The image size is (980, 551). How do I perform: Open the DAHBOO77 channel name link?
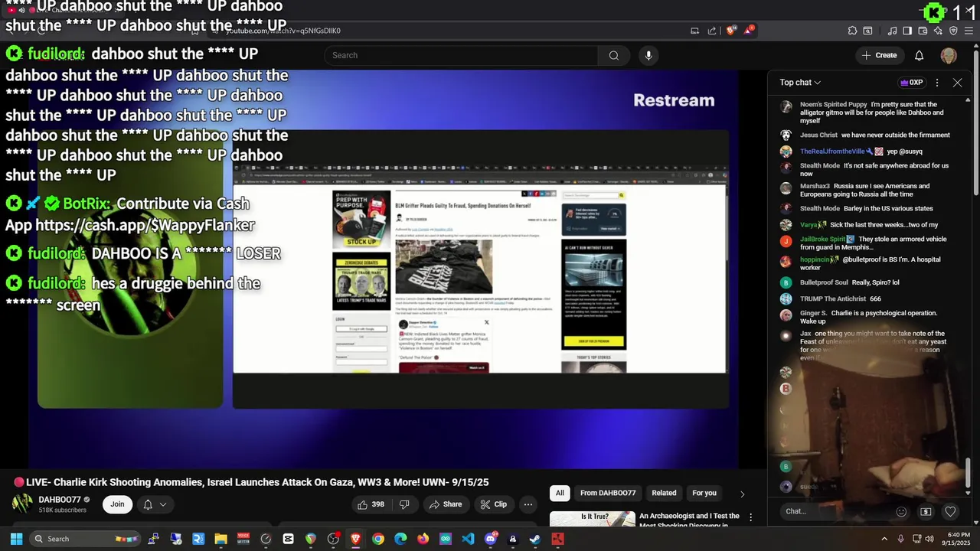pyautogui.click(x=60, y=500)
